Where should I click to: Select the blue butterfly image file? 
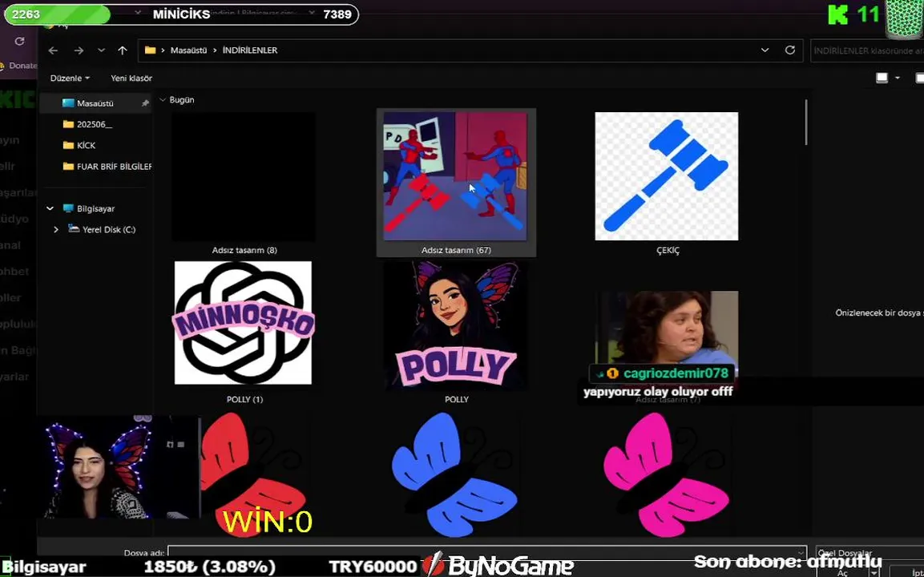454,474
